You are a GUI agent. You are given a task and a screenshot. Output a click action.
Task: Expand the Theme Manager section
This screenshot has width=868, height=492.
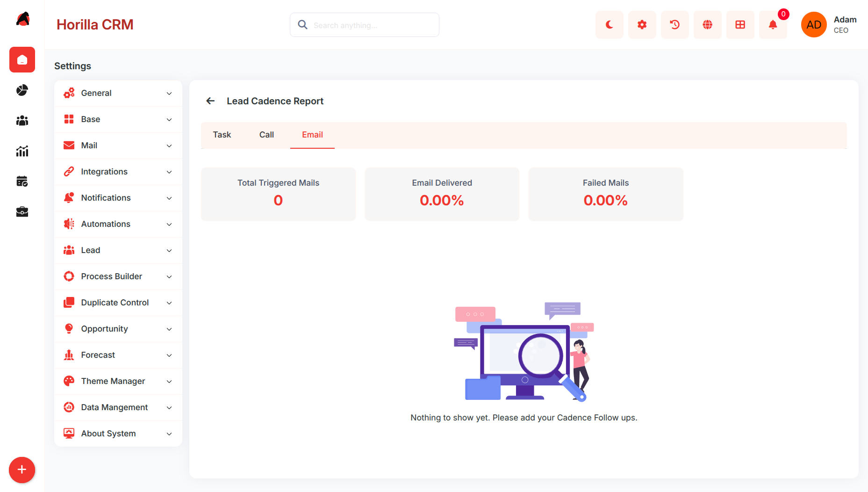(x=118, y=381)
